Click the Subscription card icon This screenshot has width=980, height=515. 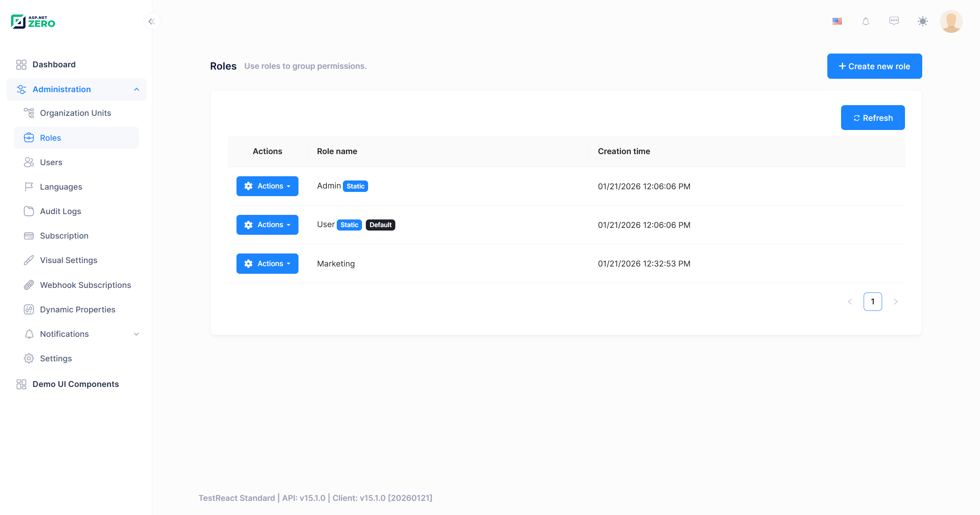(29, 236)
